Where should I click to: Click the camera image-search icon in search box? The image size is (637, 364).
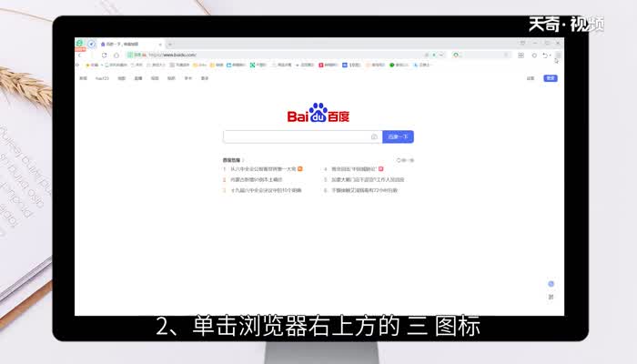tap(374, 136)
